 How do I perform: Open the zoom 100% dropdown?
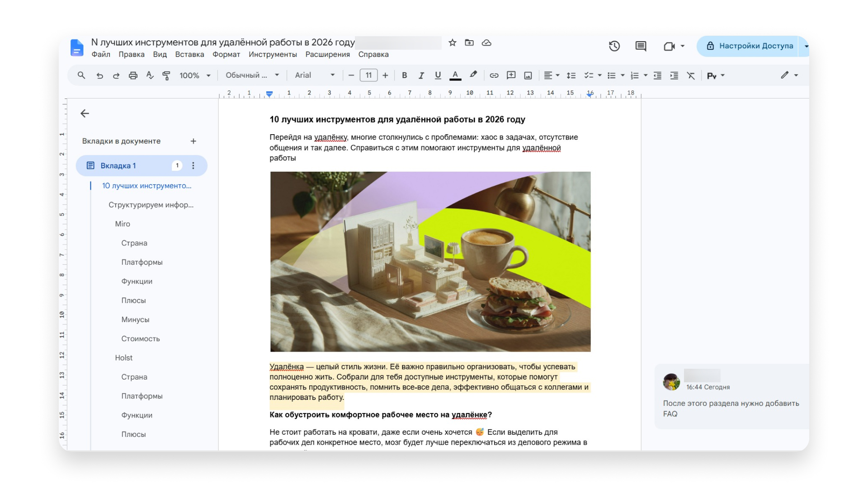pos(195,75)
